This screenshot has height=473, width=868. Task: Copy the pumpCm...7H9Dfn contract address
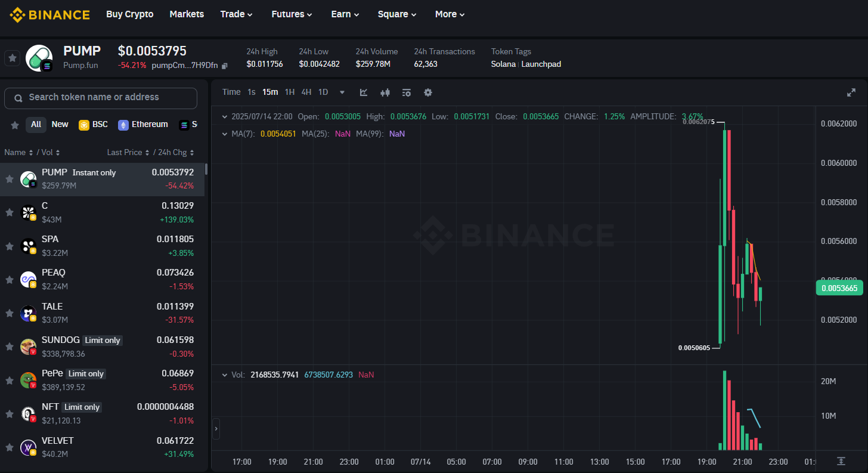pos(224,65)
